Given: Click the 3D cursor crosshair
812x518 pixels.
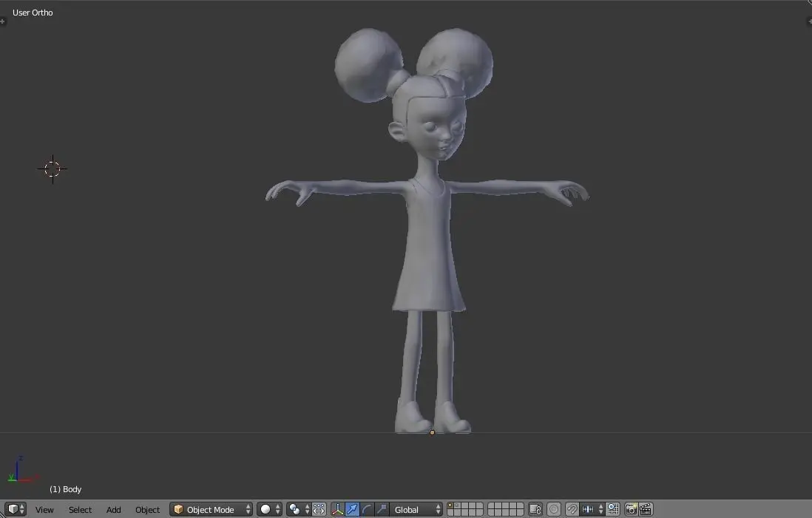Looking at the screenshot, I should tap(53, 168).
